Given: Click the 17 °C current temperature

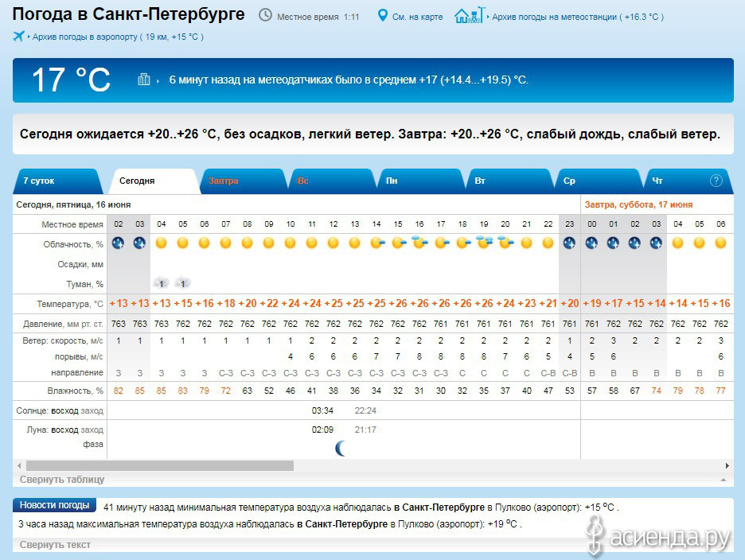Looking at the screenshot, I should pos(72,80).
